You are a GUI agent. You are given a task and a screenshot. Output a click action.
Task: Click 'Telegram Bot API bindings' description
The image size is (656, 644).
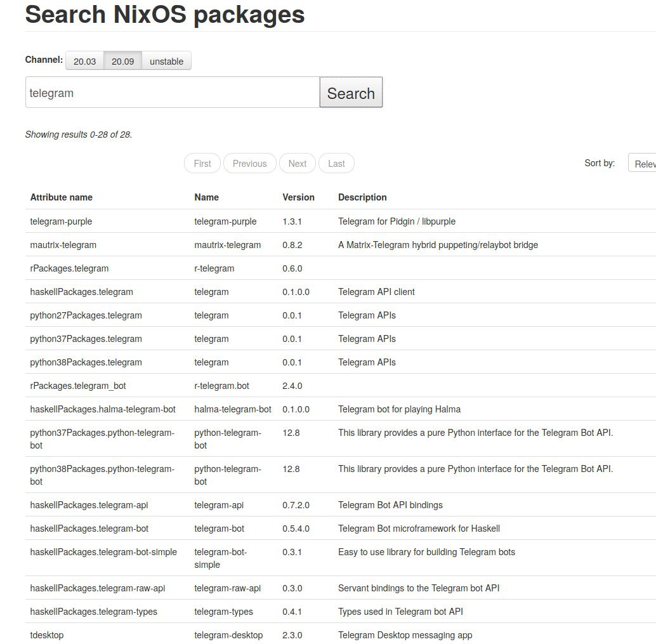390,505
